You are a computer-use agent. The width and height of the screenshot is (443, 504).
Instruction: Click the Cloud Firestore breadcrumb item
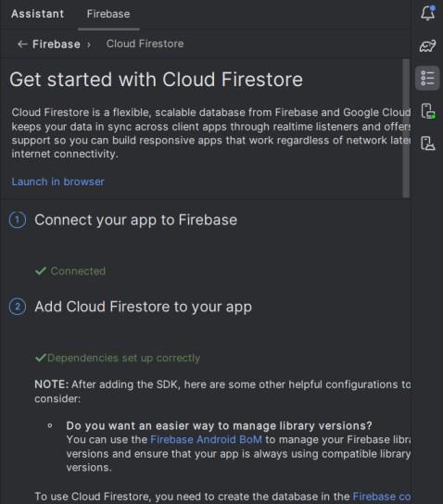pos(145,44)
